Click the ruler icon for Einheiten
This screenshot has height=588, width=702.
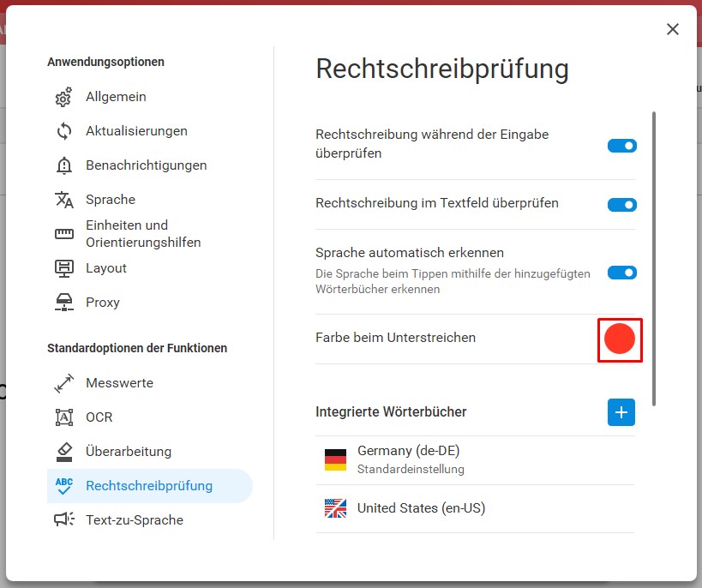point(64,234)
